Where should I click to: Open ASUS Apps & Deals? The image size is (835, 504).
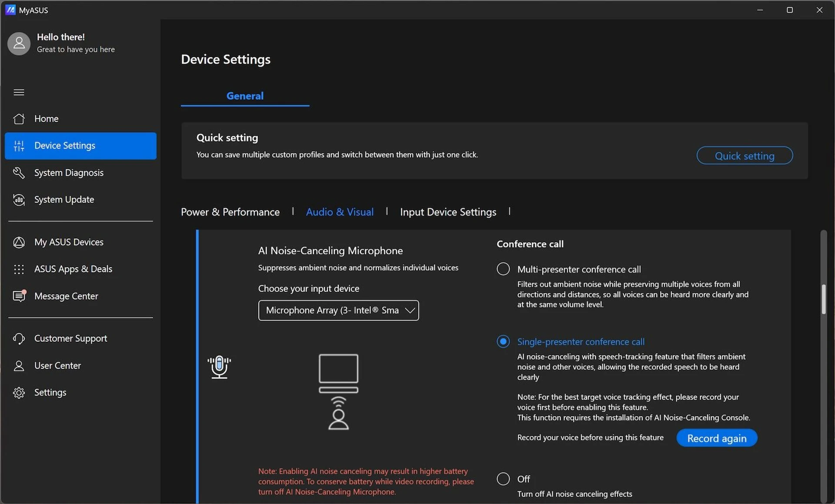click(x=80, y=269)
